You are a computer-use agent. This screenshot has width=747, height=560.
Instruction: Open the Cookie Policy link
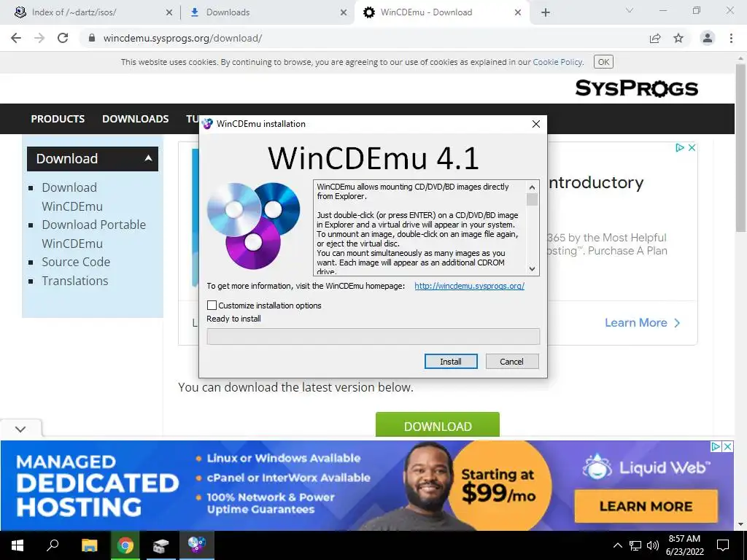pyautogui.click(x=557, y=62)
